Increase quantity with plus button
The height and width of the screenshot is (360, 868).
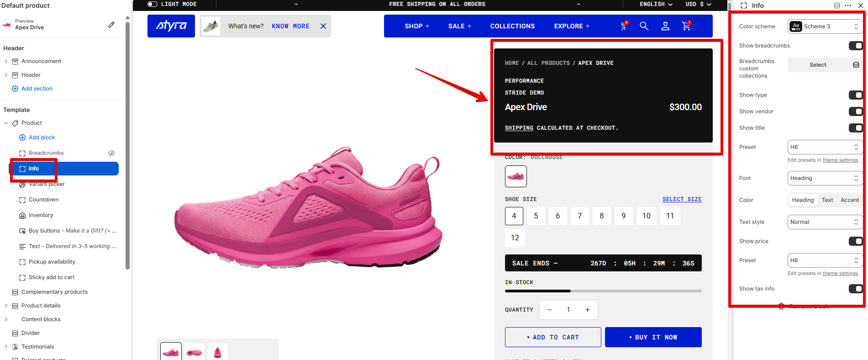(x=588, y=310)
